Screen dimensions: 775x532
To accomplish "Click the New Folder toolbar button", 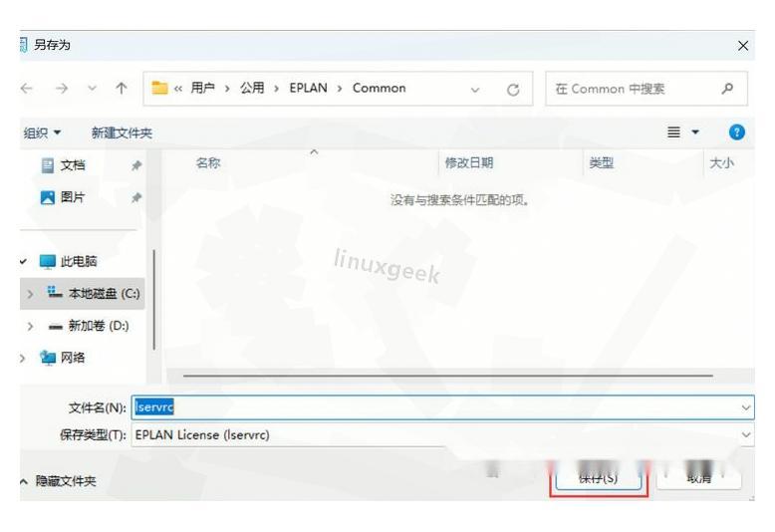I will point(122,133).
